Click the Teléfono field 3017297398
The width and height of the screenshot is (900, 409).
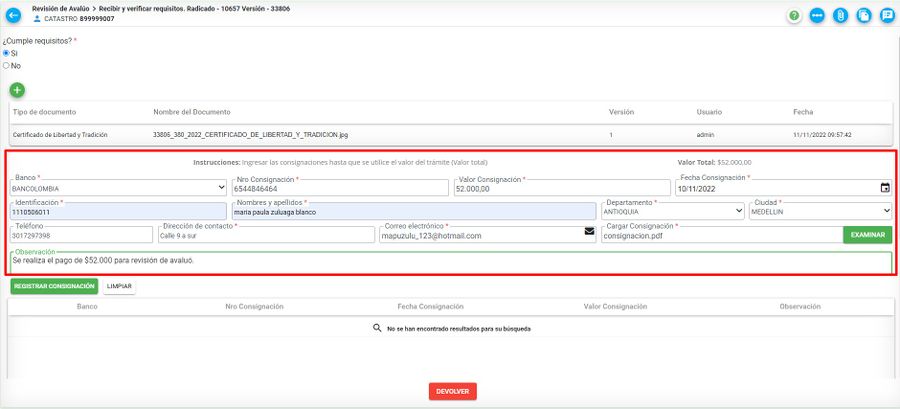click(81, 235)
